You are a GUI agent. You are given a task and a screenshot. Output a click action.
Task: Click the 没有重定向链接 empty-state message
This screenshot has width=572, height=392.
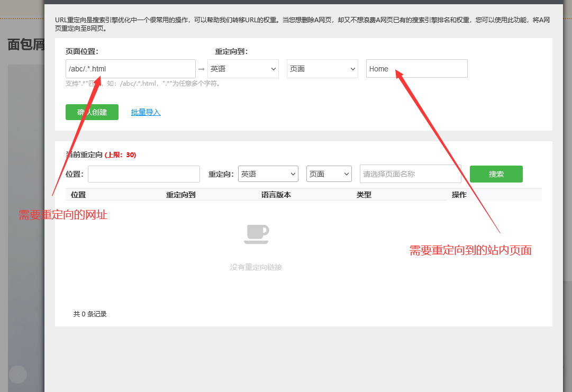click(256, 267)
